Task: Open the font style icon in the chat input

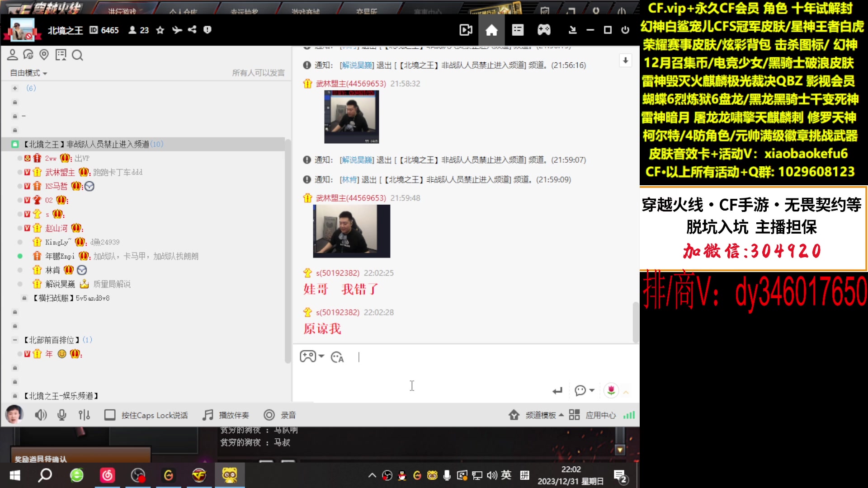Action: [337, 357]
